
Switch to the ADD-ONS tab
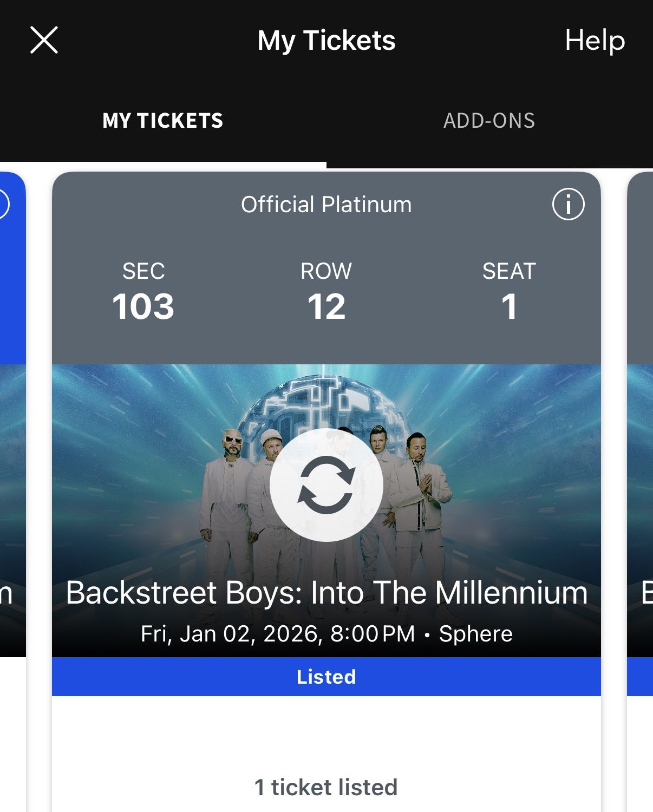click(x=489, y=121)
